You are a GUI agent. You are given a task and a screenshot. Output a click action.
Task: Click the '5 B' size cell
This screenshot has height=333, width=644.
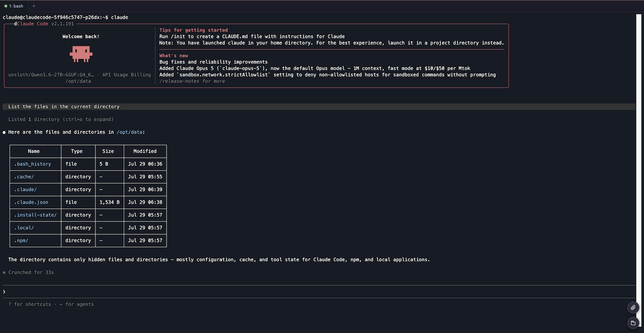pyautogui.click(x=104, y=164)
